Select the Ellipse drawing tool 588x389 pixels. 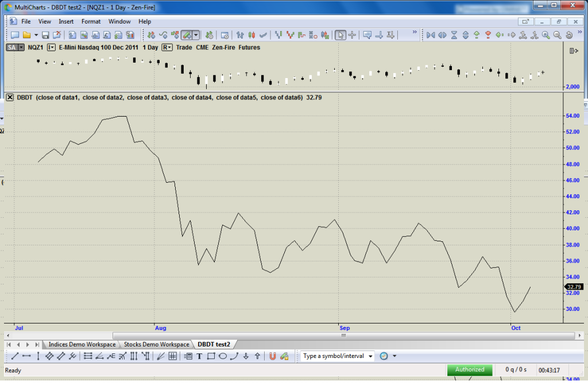(222, 356)
